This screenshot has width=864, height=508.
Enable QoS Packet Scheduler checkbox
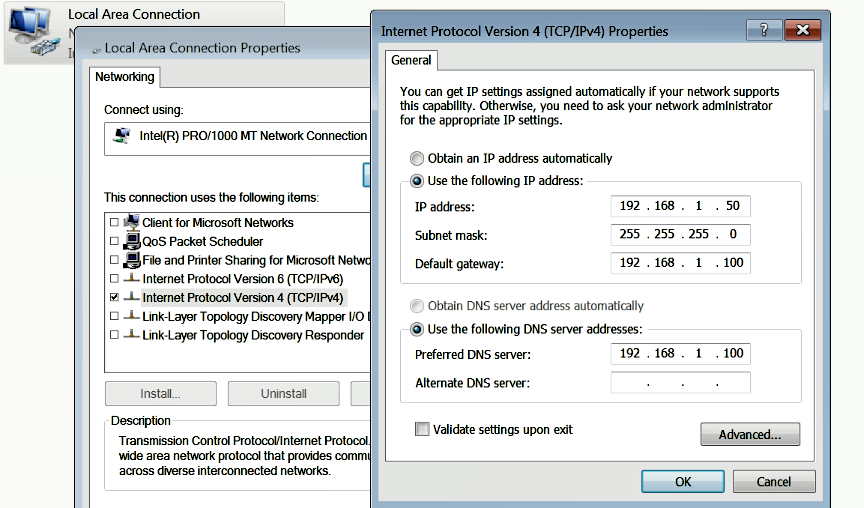click(114, 241)
